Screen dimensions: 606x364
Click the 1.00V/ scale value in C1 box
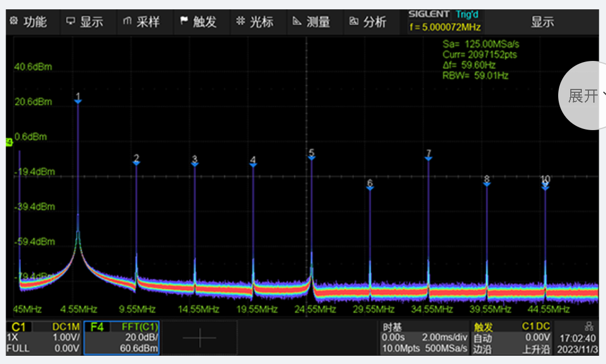(x=66, y=337)
